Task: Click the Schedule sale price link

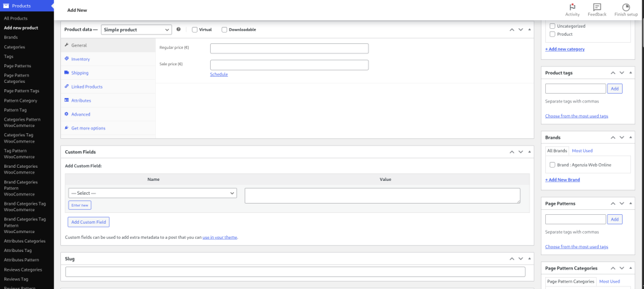Action: click(219, 74)
